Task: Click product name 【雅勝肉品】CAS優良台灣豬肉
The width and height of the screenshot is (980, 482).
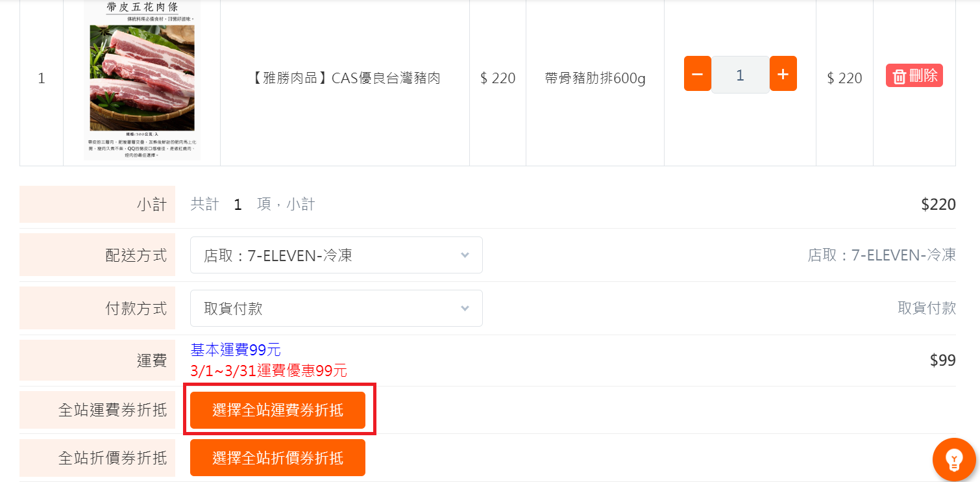Action: (345, 79)
